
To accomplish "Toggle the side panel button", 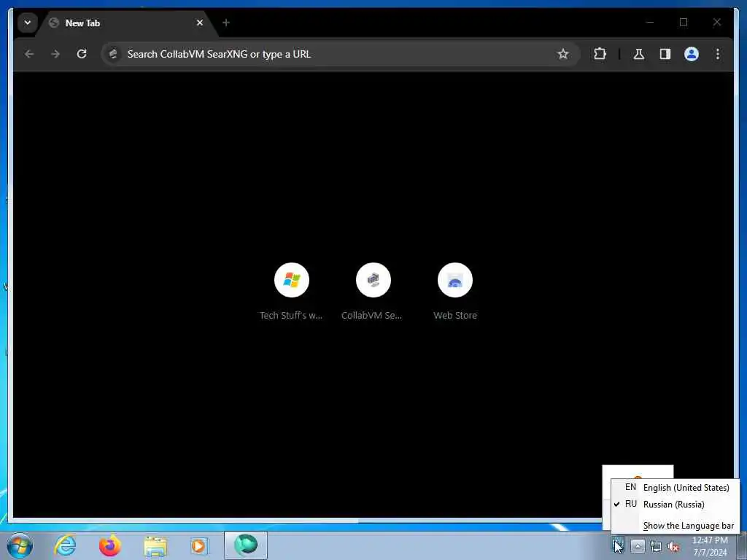I will click(665, 54).
